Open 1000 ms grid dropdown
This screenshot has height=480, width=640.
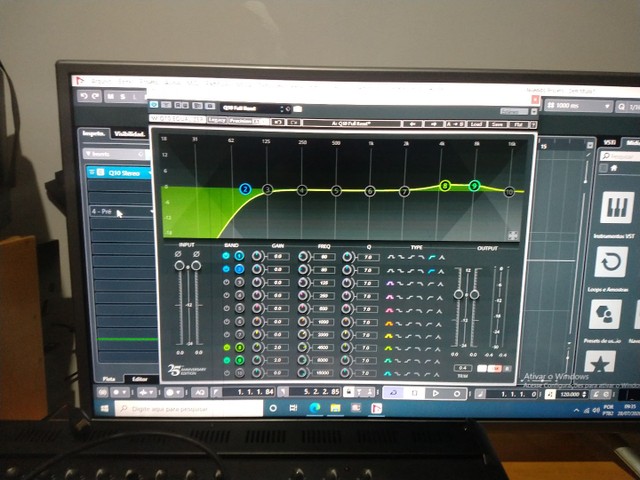(578, 106)
